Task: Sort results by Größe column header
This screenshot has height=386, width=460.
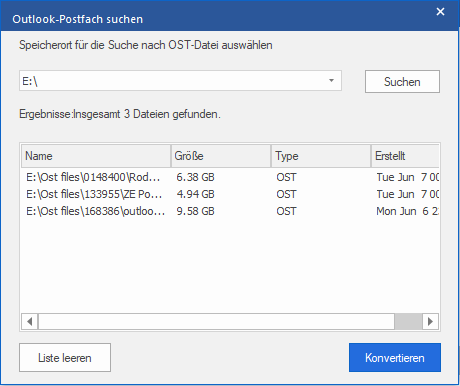Action: coord(221,156)
